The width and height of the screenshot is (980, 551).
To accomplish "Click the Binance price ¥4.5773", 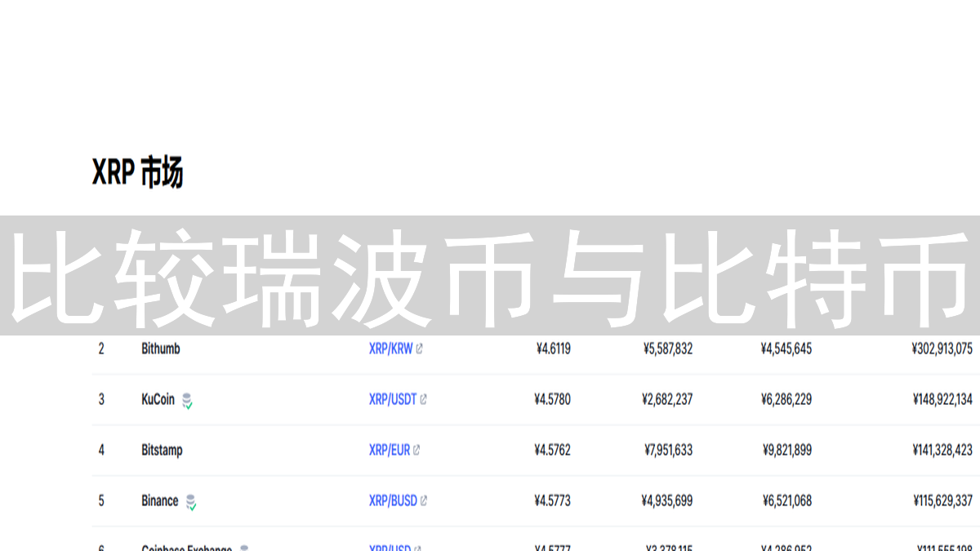I will click(x=552, y=500).
